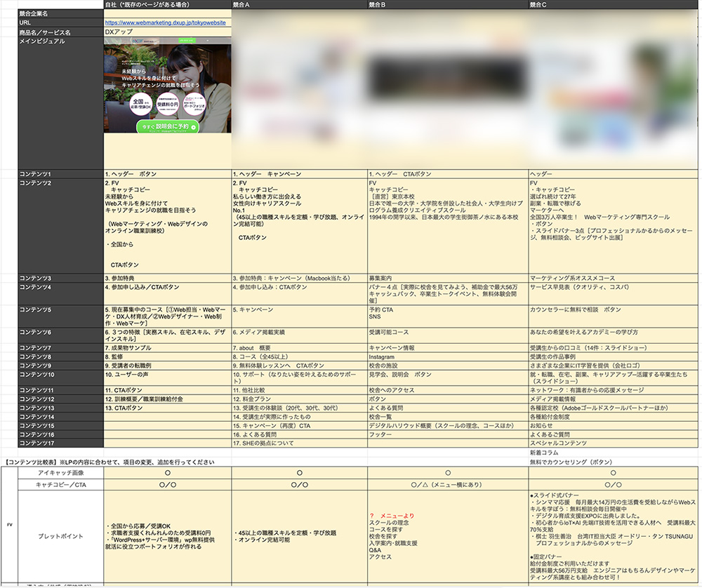Select the 'Instagram' cell
Screen dimensions: 702x588
448,356
